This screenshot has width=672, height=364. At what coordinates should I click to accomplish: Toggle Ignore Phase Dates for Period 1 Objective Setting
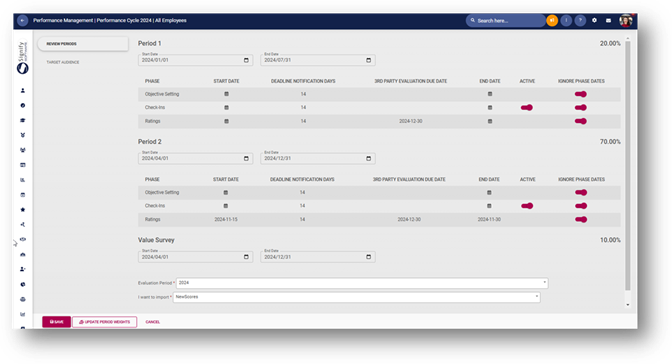click(581, 94)
